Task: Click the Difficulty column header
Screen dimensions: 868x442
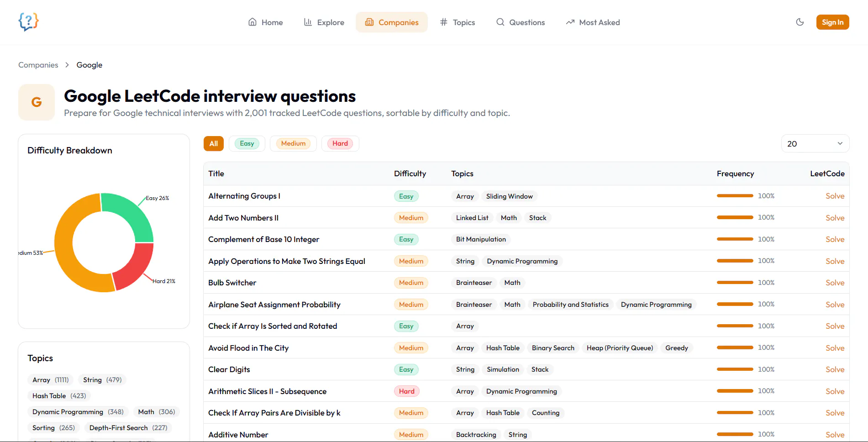Action: pyautogui.click(x=410, y=174)
